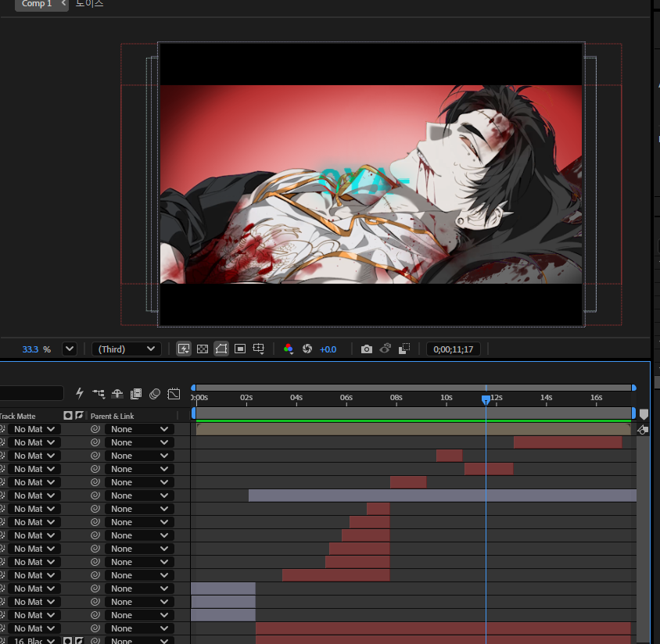Enable Frame Blending filmstrip icon
The image size is (660, 644).
pos(136,394)
